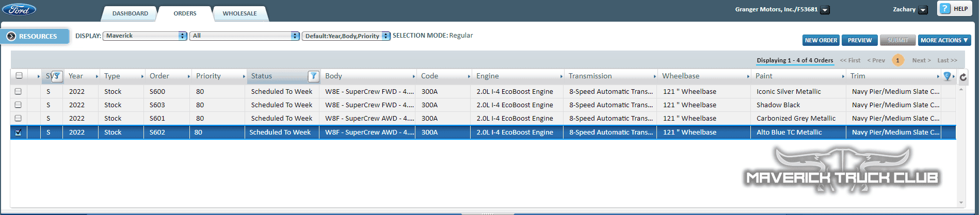The height and width of the screenshot is (215, 980).
Task: Open the Body column menu arrow
Action: tap(414, 76)
